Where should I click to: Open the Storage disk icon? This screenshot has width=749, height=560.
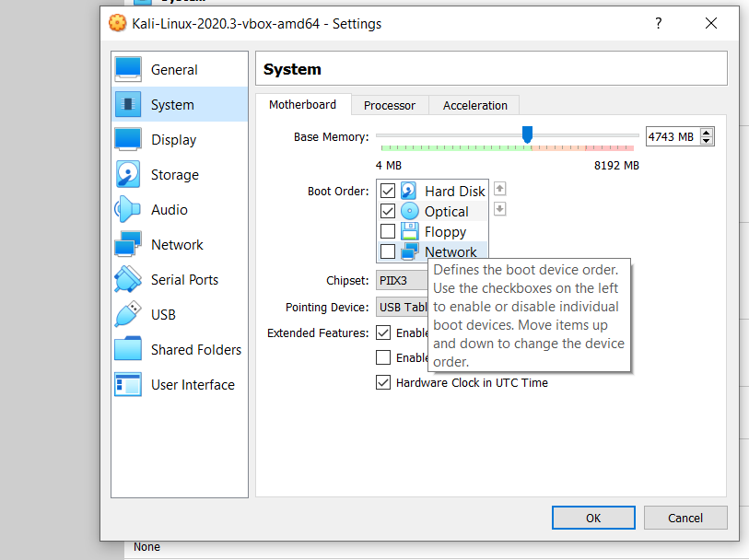[x=128, y=174]
